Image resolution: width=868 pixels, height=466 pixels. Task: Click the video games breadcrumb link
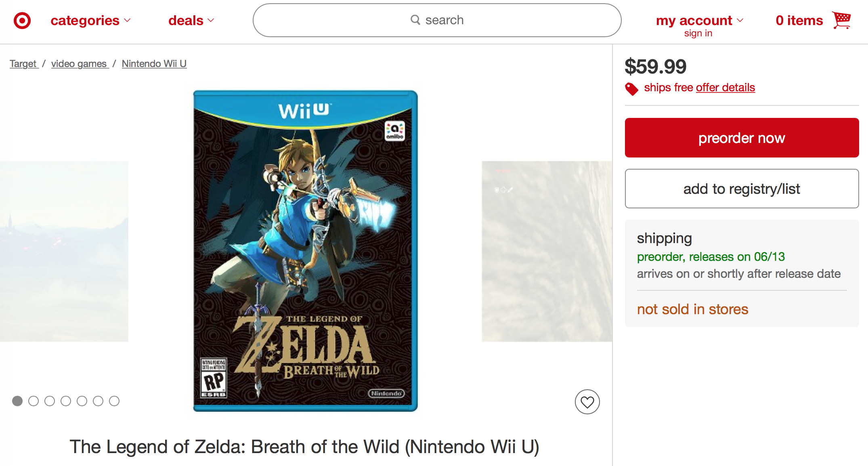pyautogui.click(x=80, y=64)
